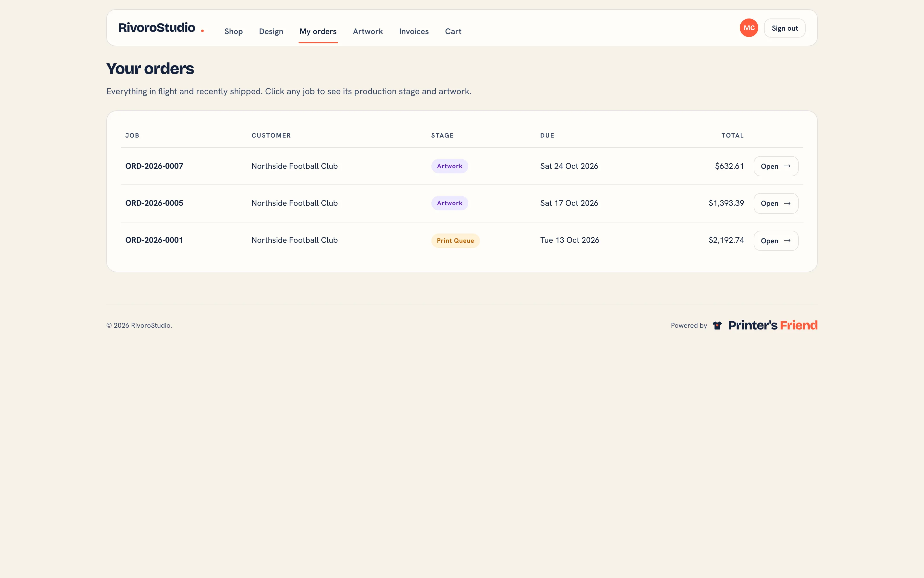Screen dimensions: 924x578
Task: Click the JOB column header
Action: pyautogui.click(x=133, y=136)
